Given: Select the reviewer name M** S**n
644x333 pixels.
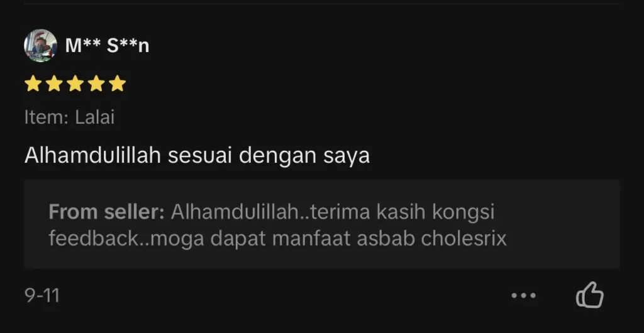Looking at the screenshot, I should point(107,45).
